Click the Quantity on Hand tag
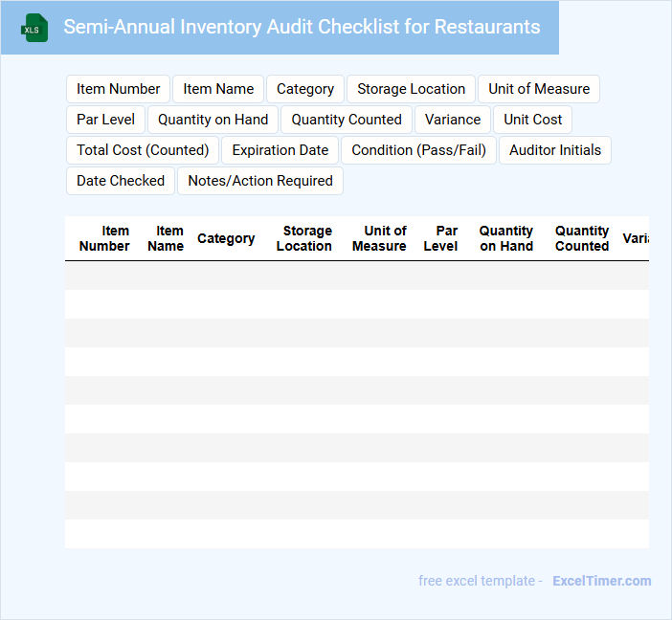The height and width of the screenshot is (620, 672). tap(213, 120)
